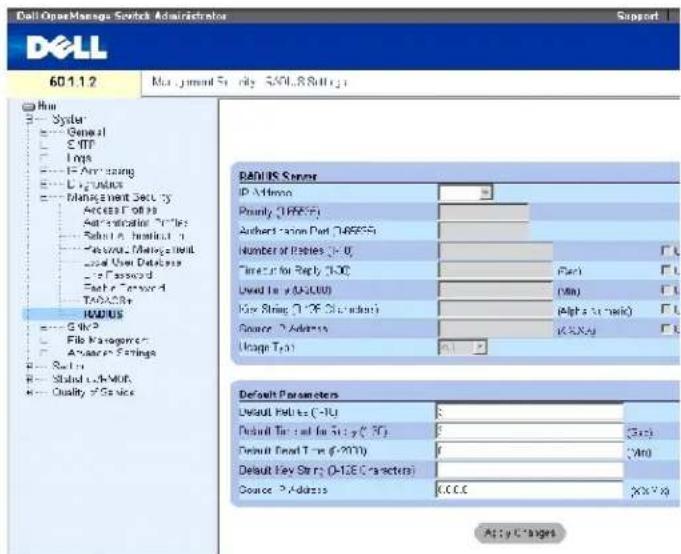Expand the IP Addressing tree node
The image size is (681, 554).
[43, 171]
